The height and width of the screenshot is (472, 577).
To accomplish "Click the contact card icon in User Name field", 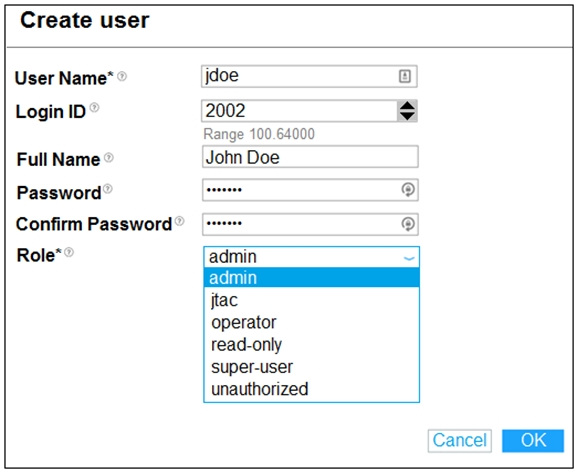I will tap(405, 76).
